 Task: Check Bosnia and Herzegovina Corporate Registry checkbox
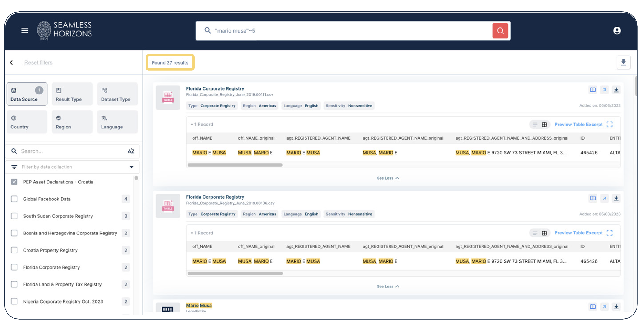pyautogui.click(x=14, y=233)
